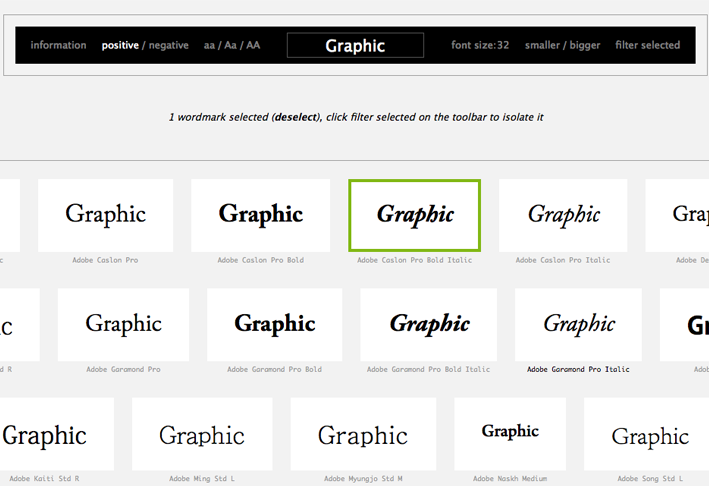Switch to negative display mode
Image resolution: width=709 pixels, height=486 pixels.
[169, 45]
